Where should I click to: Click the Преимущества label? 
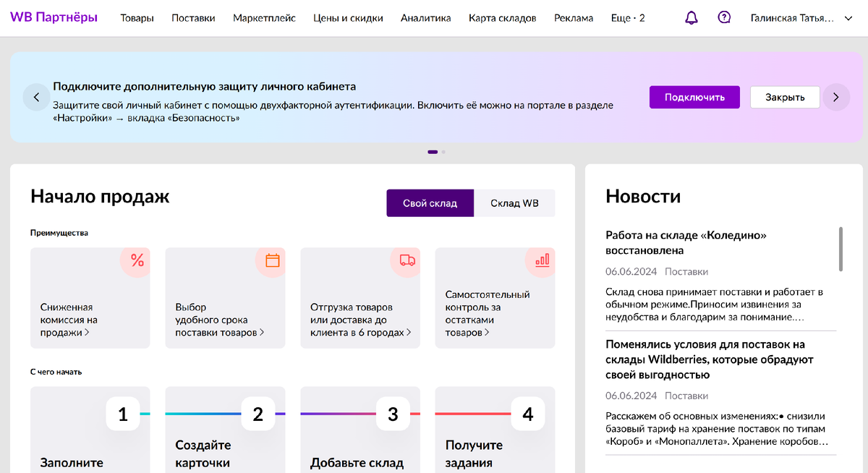click(x=59, y=233)
